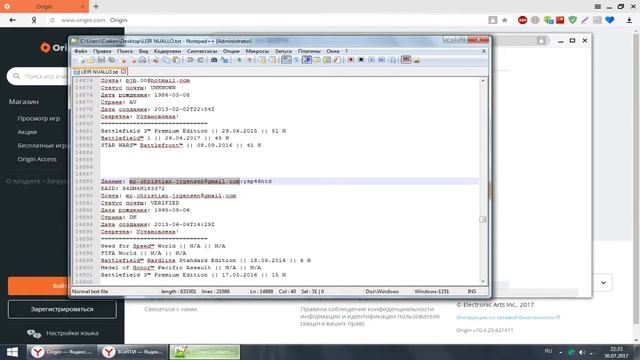This screenshot has width=640, height=360.
Task: Save the document with the Save icon
Action: coord(101,60)
